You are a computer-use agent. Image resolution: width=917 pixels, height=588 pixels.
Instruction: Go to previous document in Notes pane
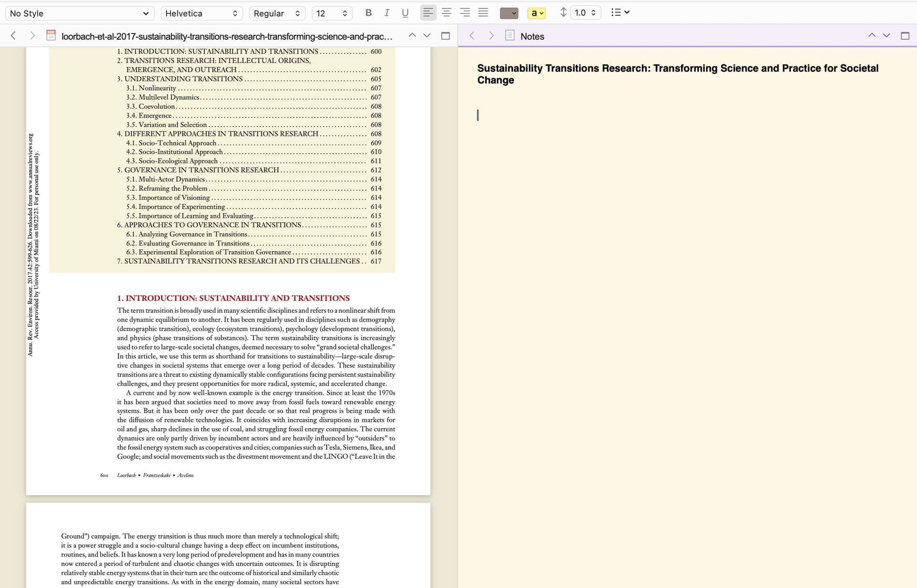pyautogui.click(x=872, y=35)
